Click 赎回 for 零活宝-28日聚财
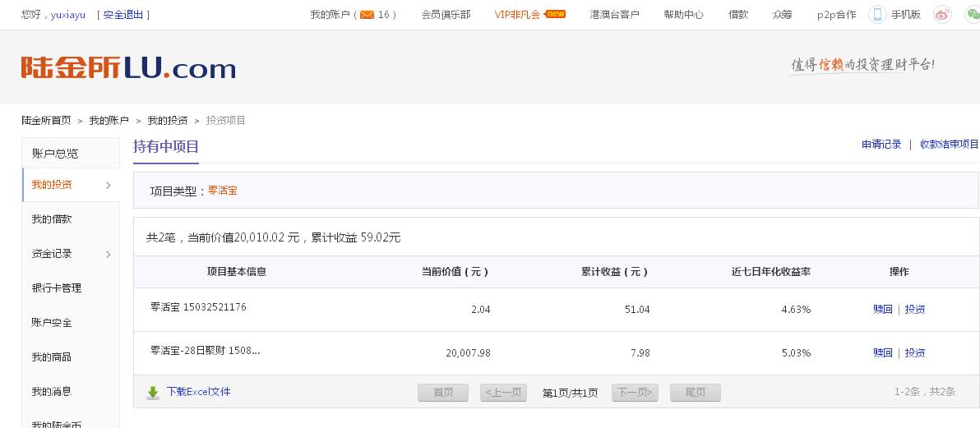This screenshot has width=980, height=428. [x=882, y=353]
